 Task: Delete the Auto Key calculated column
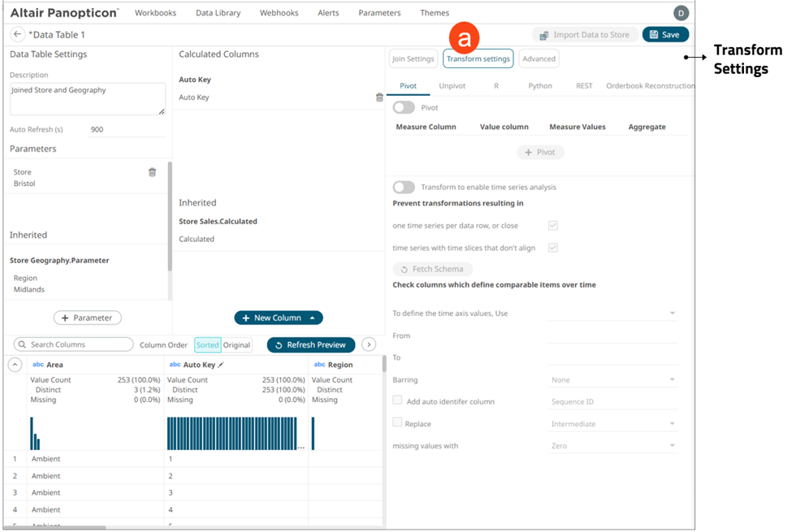coord(378,97)
